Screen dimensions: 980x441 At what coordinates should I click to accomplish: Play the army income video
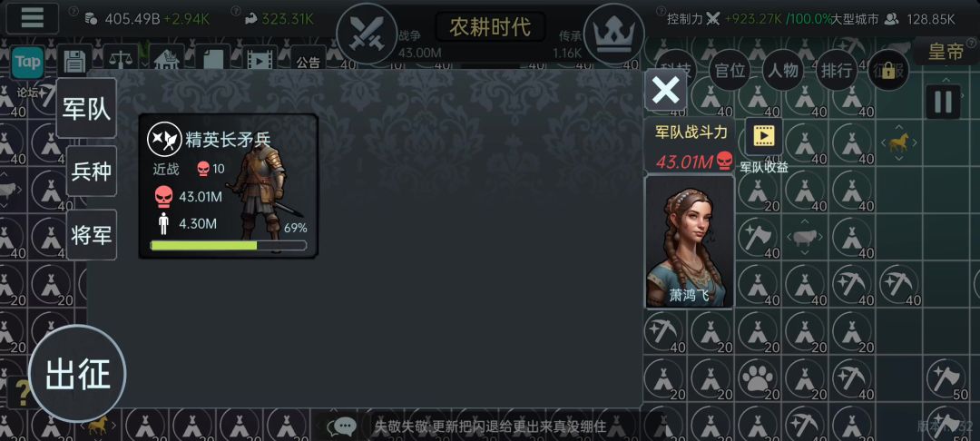tap(764, 135)
